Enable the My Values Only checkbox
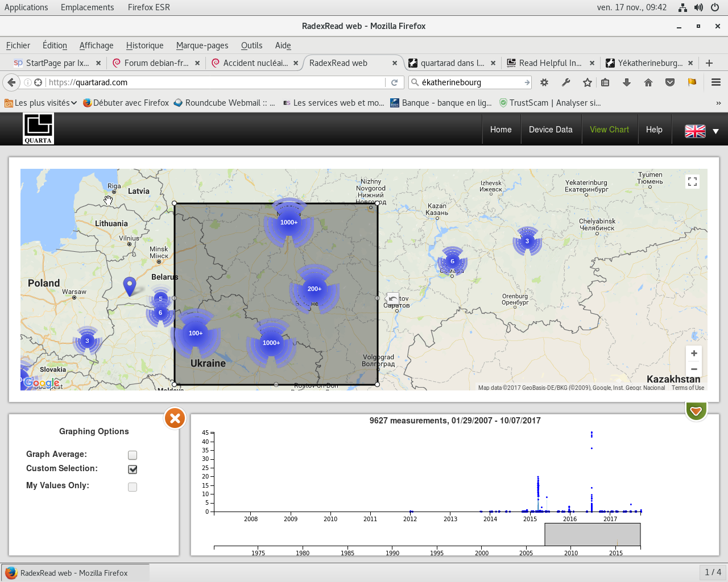The image size is (728, 582). point(133,487)
